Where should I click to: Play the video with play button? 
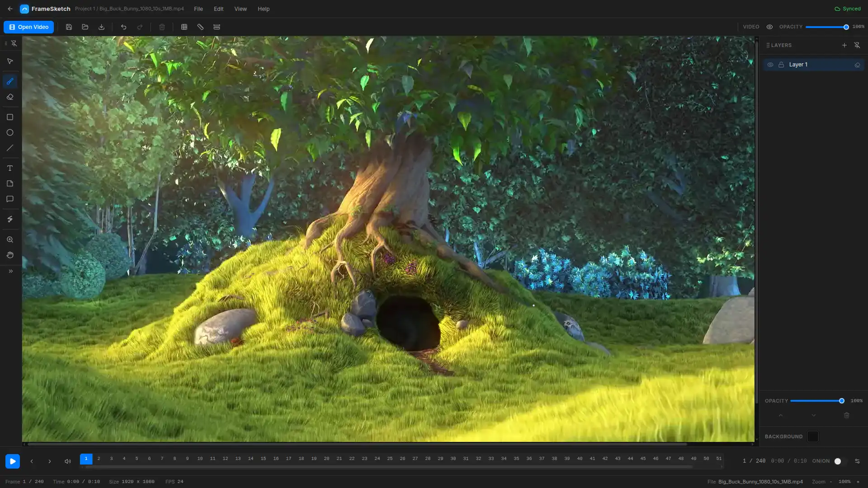[13, 461]
